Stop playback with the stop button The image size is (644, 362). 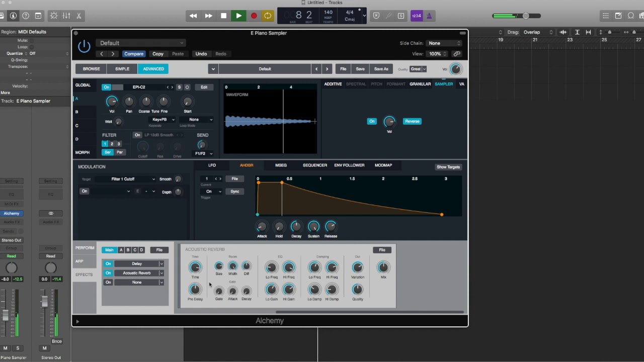pos(223,16)
